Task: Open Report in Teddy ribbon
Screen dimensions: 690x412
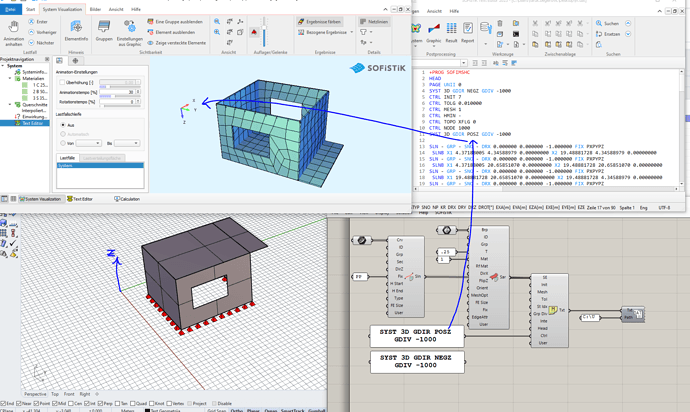Action: click(x=467, y=33)
